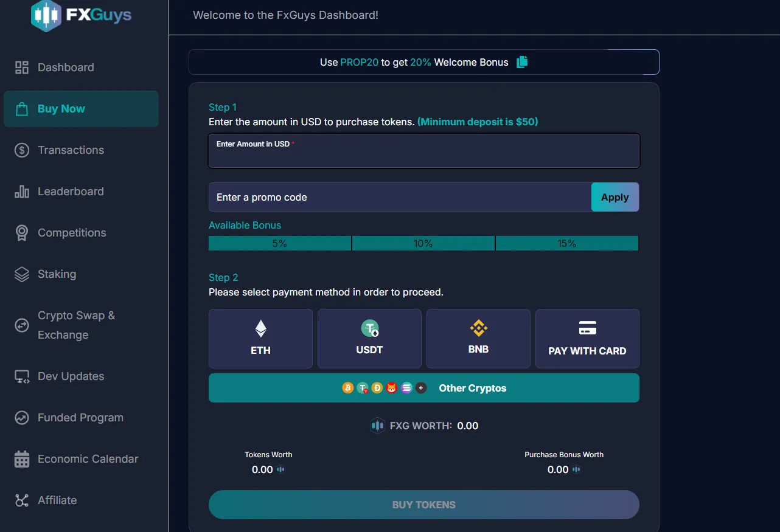This screenshot has height=532, width=780.
Task: Choose BNB payment option
Action: tap(478, 339)
